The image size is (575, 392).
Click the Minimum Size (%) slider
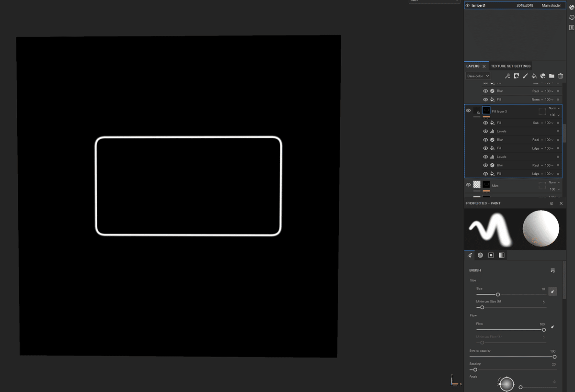click(x=510, y=307)
